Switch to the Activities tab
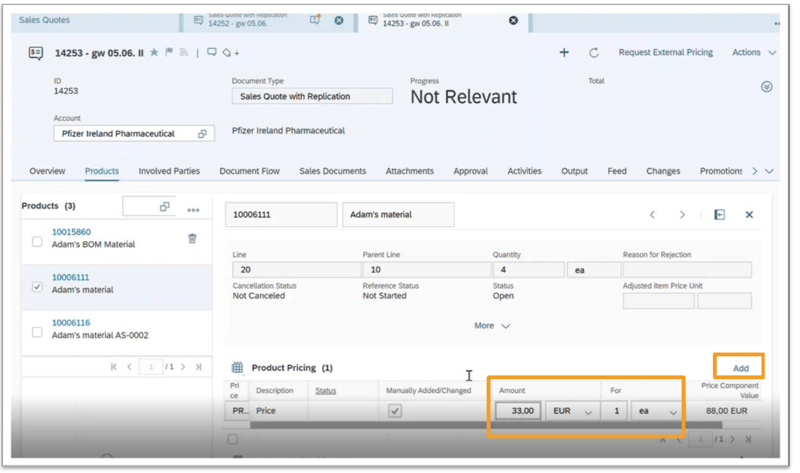This screenshot has width=800, height=473. (x=524, y=171)
